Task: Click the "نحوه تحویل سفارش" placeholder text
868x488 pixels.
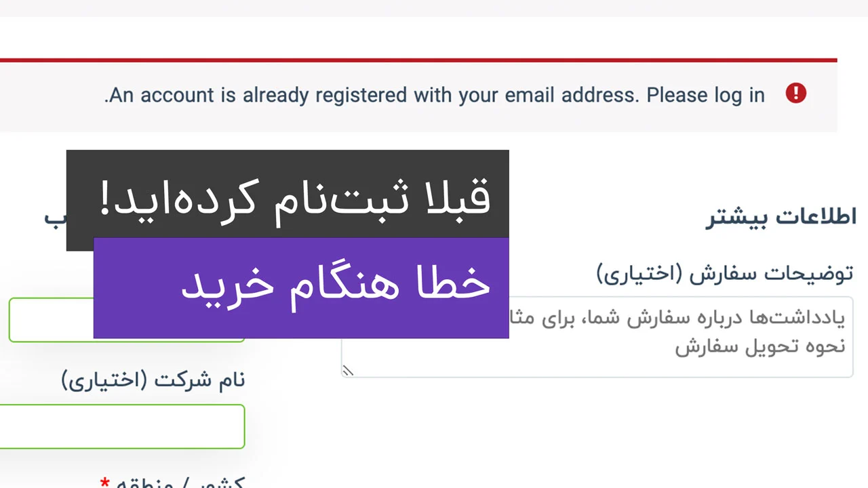Action: coord(760,346)
